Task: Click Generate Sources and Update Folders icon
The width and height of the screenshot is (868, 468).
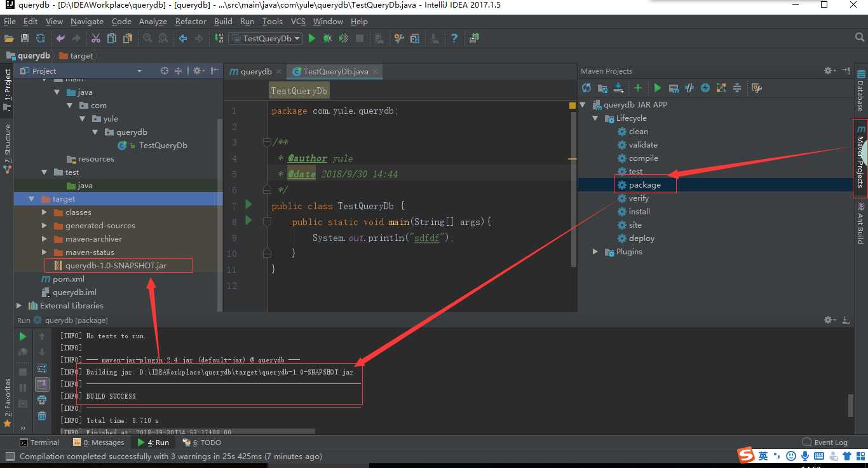Action: [602, 88]
